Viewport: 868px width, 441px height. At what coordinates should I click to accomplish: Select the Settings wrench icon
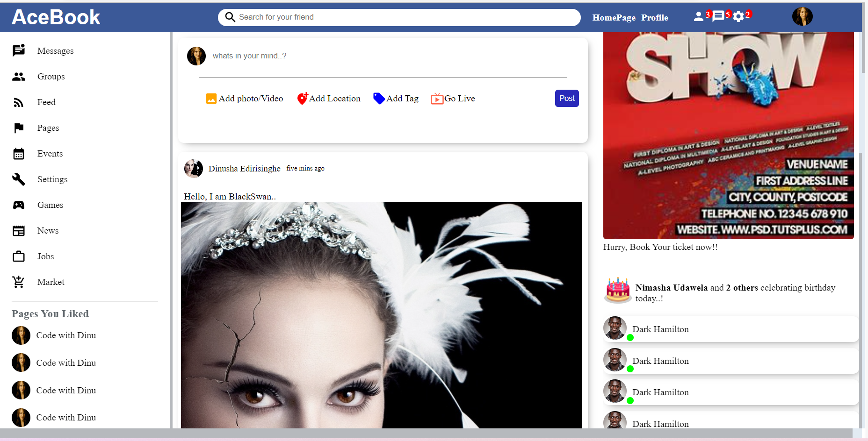tap(18, 179)
